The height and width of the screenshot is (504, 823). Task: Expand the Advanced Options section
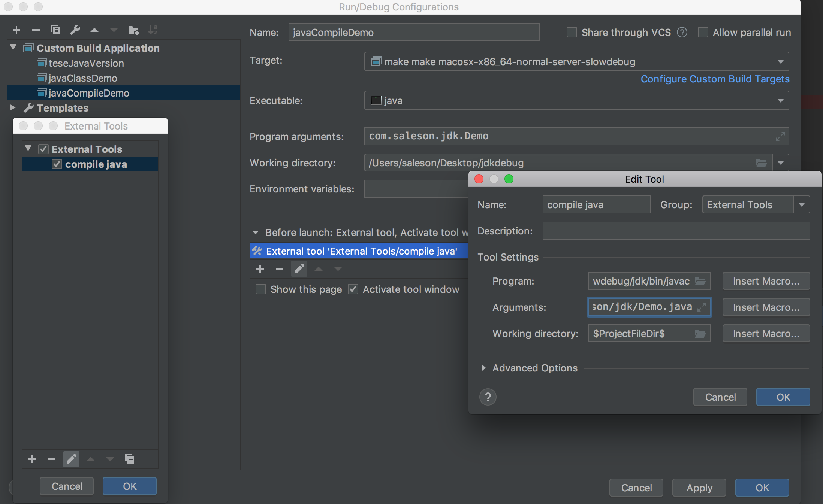(483, 368)
